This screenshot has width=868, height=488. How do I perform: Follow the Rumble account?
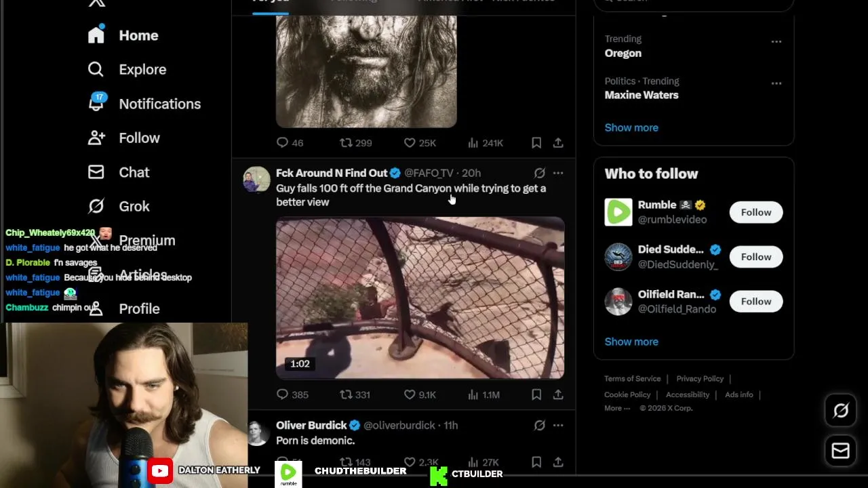(756, 212)
